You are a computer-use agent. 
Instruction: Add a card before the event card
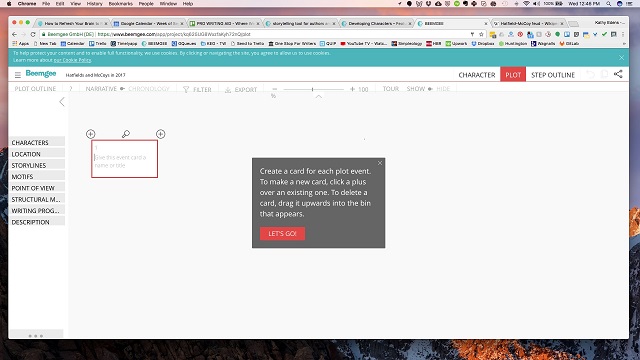tap(91, 134)
